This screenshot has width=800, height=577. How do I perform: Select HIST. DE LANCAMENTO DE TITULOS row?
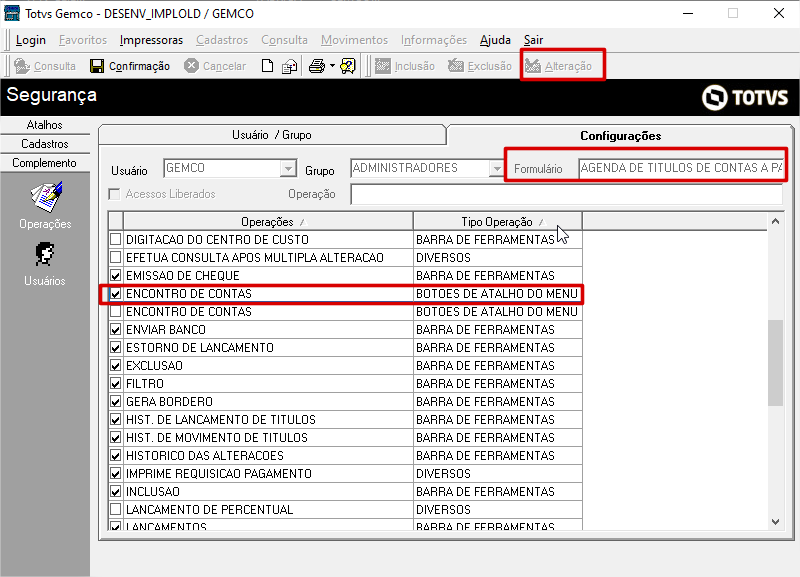point(345,420)
